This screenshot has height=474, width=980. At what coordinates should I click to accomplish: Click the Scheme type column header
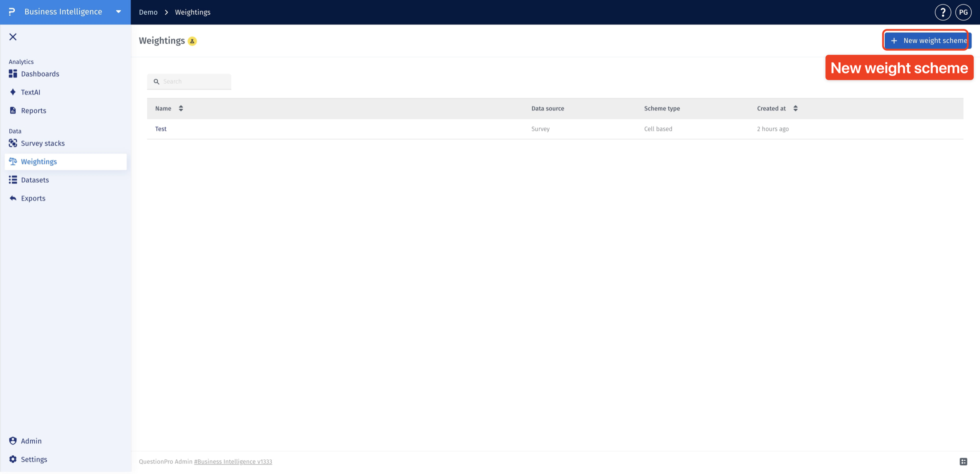coord(662,108)
